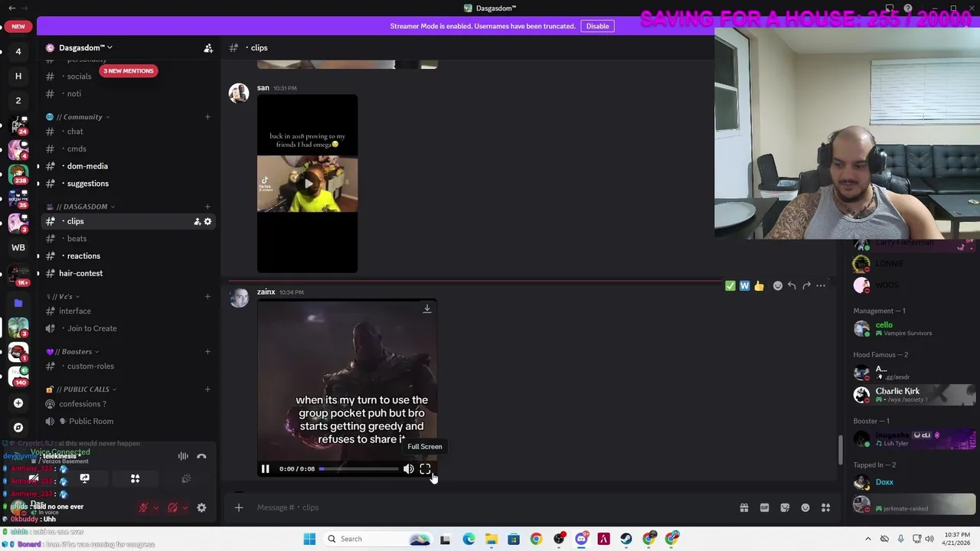Open the GIF picker

pos(764,507)
